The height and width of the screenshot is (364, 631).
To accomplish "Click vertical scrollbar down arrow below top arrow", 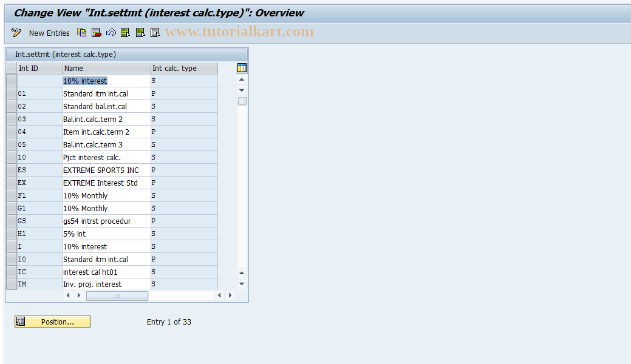I will pos(242,90).
